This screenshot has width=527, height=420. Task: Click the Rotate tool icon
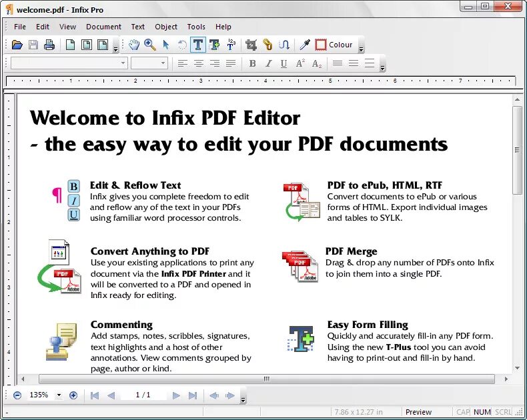click(x=182, y=45)
